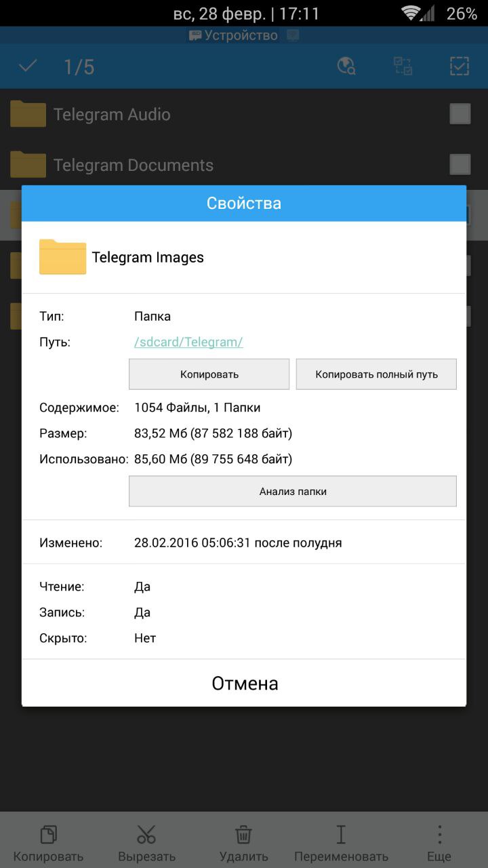Tap the Использовано label

(84, 459)
